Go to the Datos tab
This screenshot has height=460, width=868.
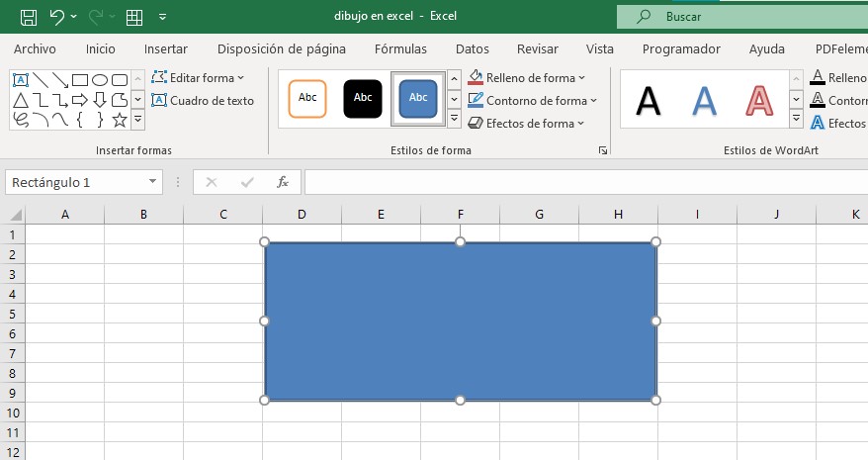pyautogui.click(x=473, y=49)
